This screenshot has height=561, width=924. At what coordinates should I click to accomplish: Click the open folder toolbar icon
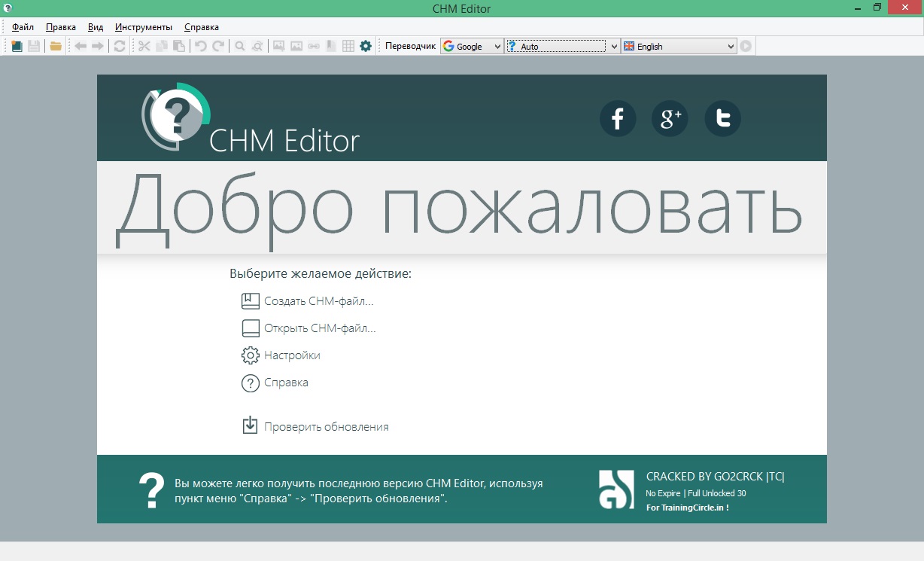56,46
